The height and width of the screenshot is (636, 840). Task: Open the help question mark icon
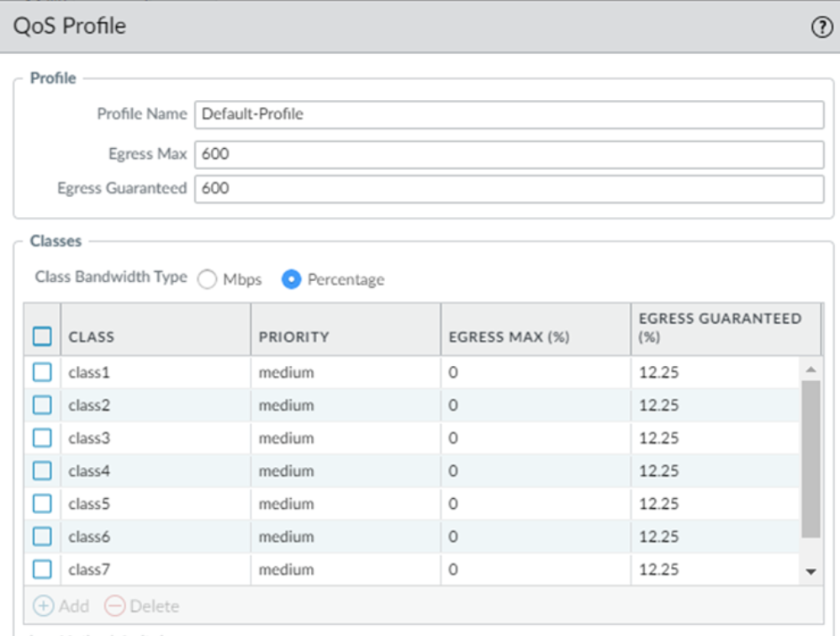click(821, 27)
